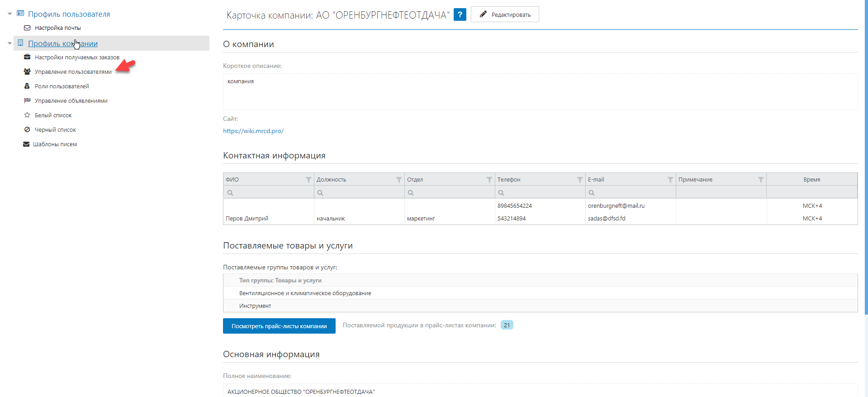Image resolution: width=868 pixels, height=397 pixels.
Task: Open Управление пользователями in sidebar
Action: (x=73, y=72)
